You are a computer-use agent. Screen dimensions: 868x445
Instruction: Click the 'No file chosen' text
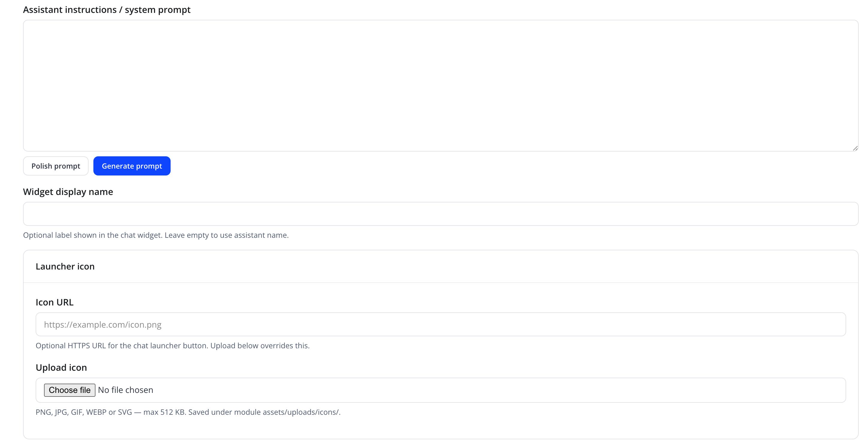125,390
